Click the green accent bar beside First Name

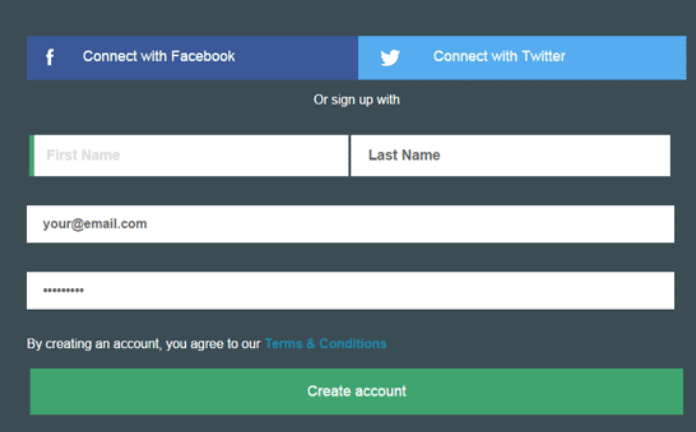tap(32, 155)
